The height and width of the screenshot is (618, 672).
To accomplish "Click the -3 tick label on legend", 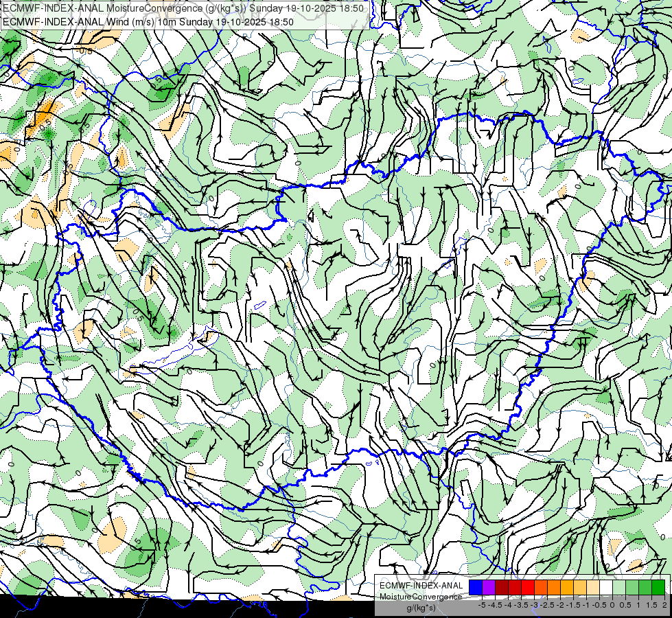I will tap(535, 605).
